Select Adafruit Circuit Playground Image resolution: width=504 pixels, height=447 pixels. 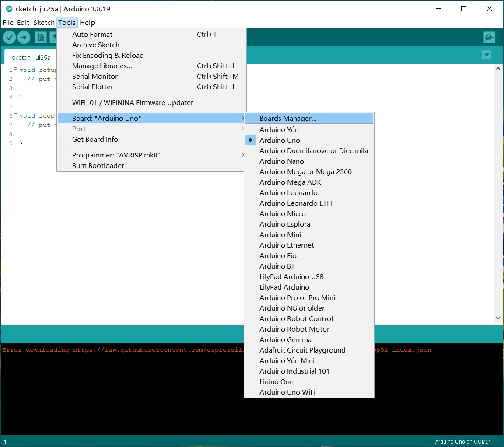309,350
